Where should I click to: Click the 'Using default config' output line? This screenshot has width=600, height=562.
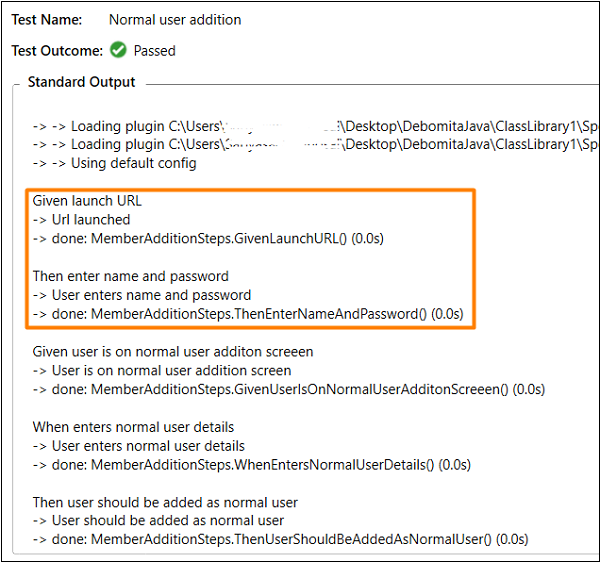114,163
